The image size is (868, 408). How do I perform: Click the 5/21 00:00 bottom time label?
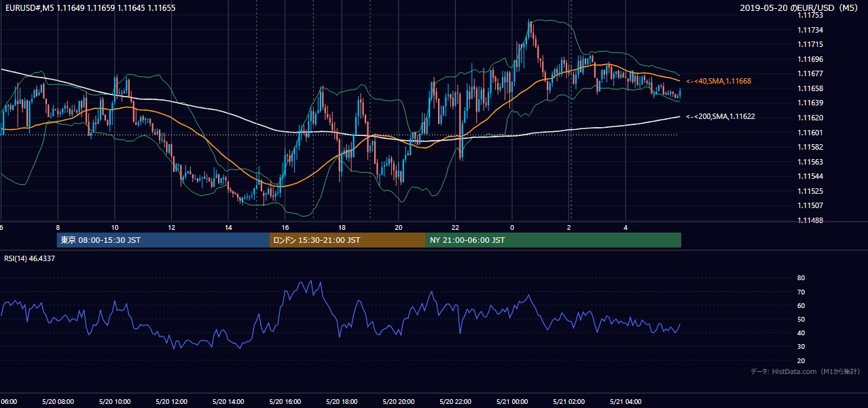(x=512, y=401)
